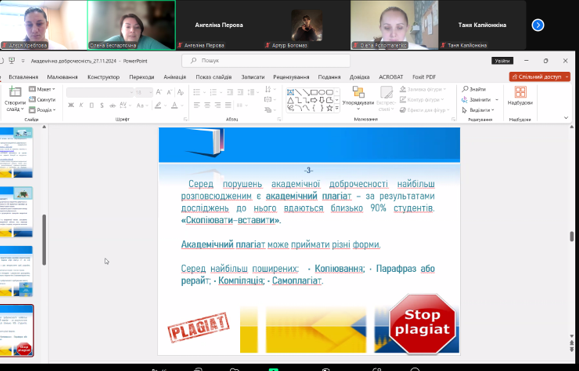This screenshot has height=371, width=579.
Task: Open the Font dialog launcher
Action: tap(185, 119)
